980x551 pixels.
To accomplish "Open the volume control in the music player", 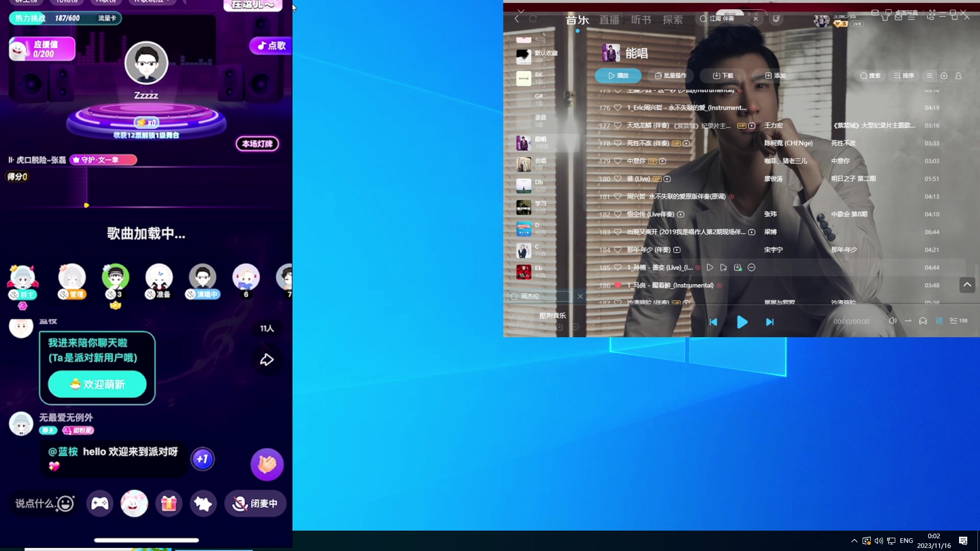I will pyautogui.click(x=893, y=321).
